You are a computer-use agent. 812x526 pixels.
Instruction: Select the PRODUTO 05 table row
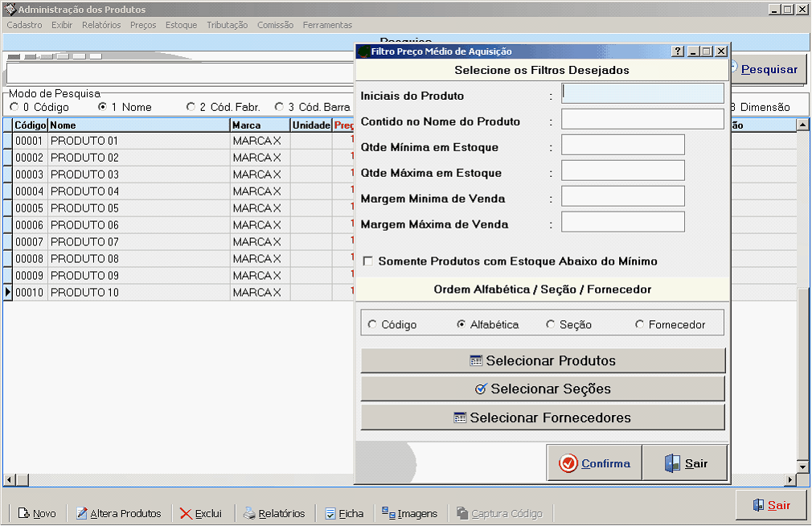click(x=84, y=208)
